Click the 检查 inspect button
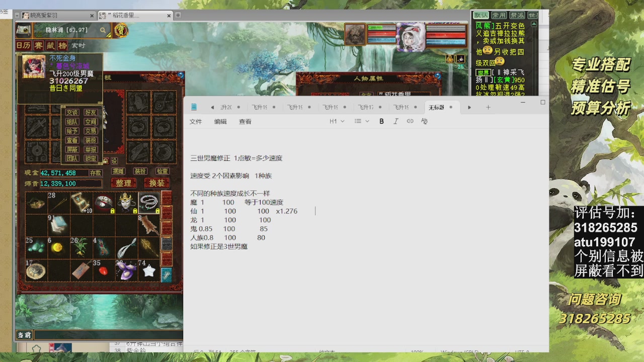Screen dimensions: 644x362 point(162,171)
